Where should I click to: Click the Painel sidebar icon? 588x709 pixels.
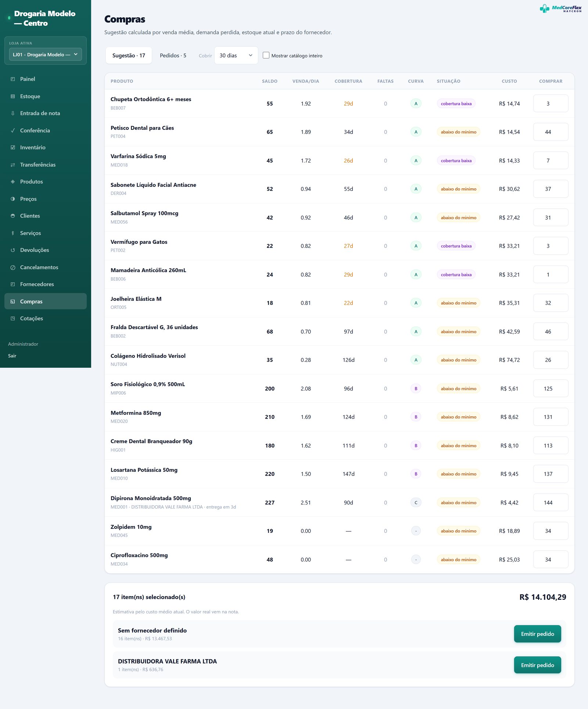(x=13, y=79)
